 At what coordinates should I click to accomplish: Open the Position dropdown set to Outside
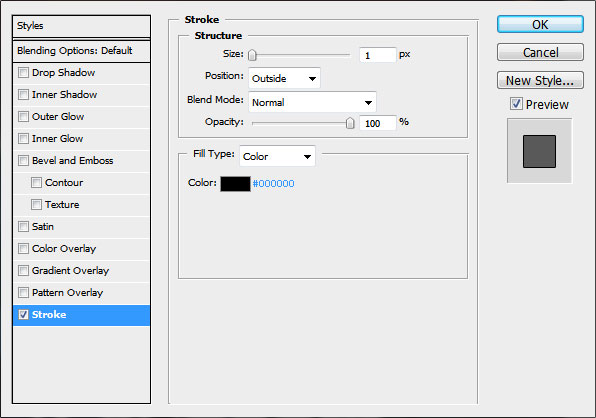click(x=284, y=79)
